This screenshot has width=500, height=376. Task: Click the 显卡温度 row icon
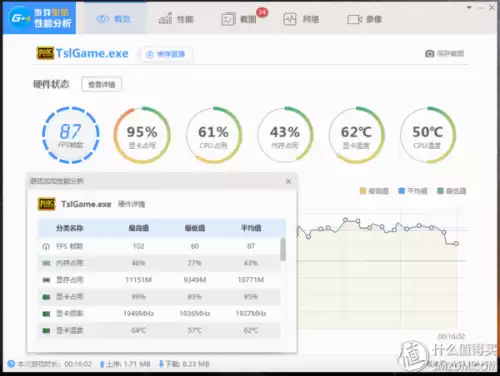[x=46, y=331]
